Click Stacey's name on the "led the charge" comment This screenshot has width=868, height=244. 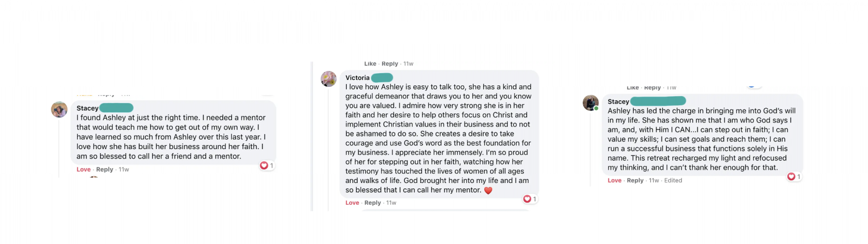[618, 102]
